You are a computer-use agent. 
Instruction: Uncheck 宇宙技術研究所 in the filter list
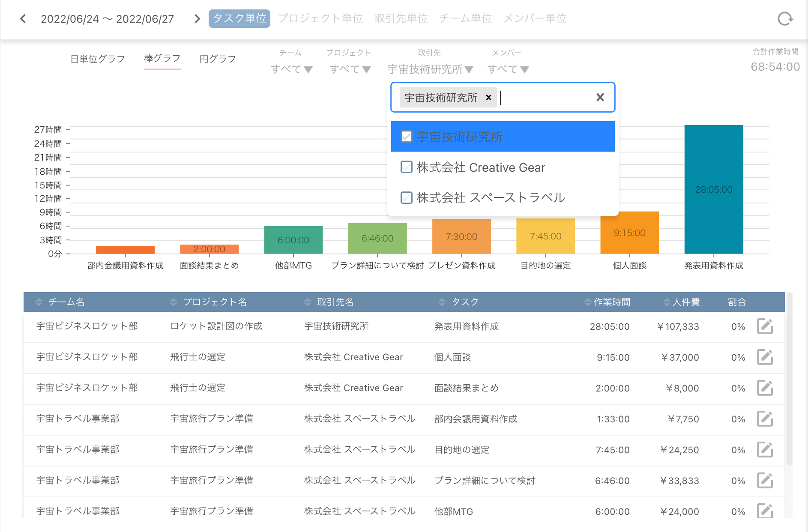click(x=406, y=136)
